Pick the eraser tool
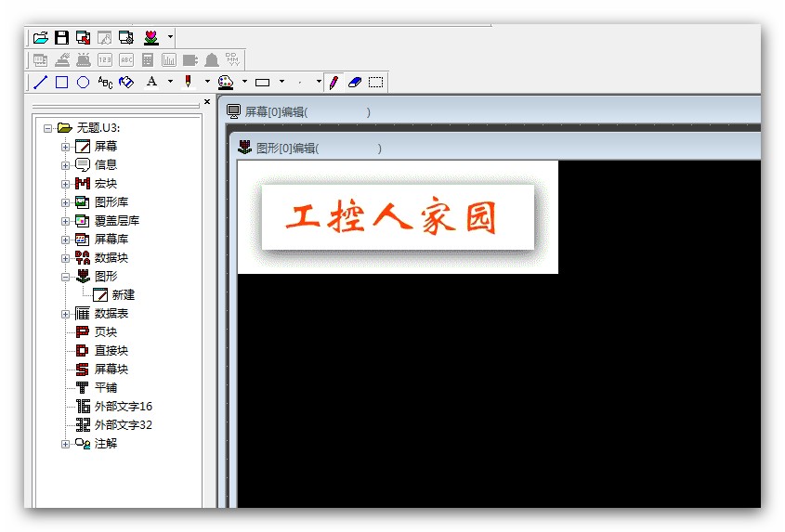The image size is (785, 532). point(354,83)
